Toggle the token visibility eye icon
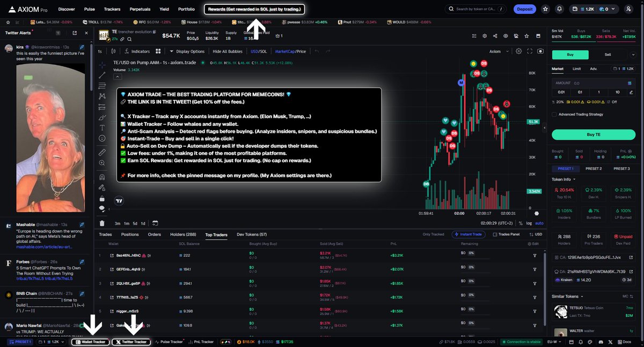The width and height of the screenshot is (644, 347). pyautogui.click(x=505, y=35)
